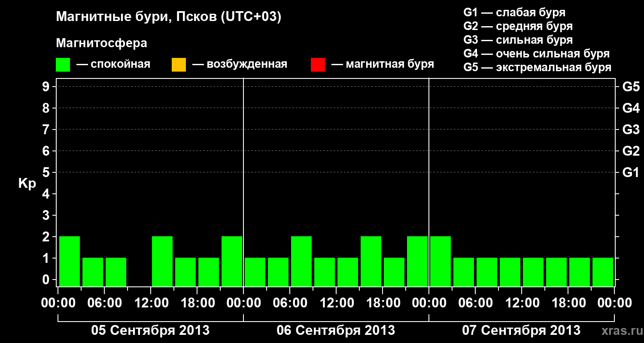Click the 'G5 — экстремальная буря' description

(x=538, y=67)
